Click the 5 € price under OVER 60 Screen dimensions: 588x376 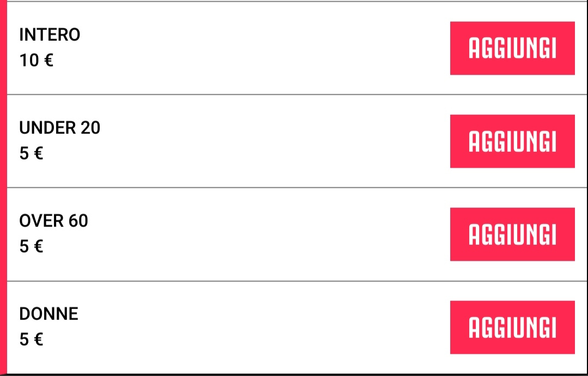pos(31,246)
